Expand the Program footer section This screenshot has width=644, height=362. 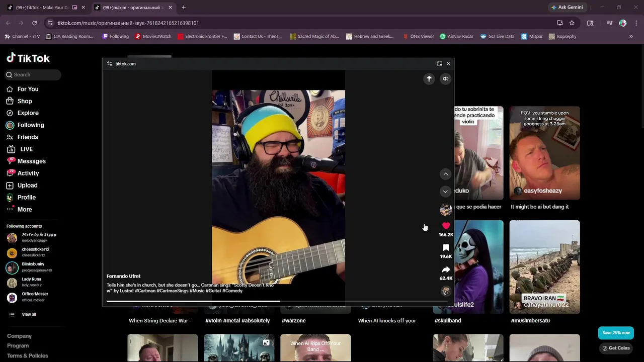pos(18,346)
